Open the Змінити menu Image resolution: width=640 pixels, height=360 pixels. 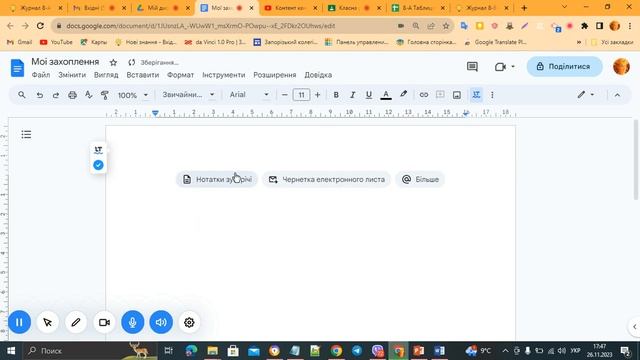[x=72, y=75]
